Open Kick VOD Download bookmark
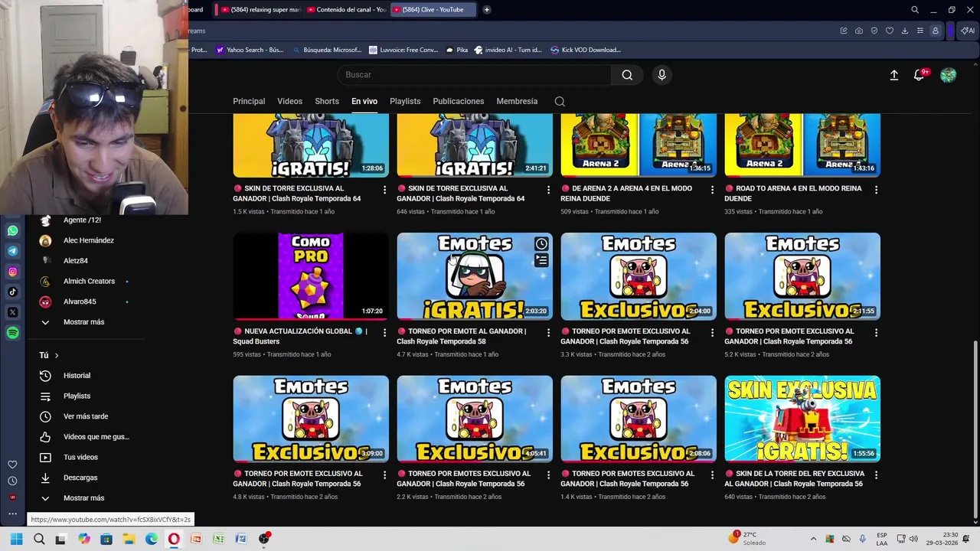 coord(585,50)
